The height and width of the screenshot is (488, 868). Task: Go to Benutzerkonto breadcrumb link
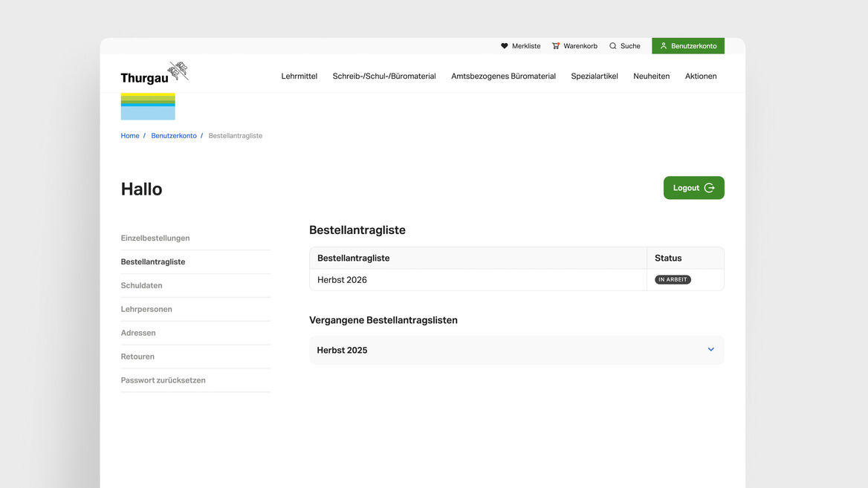pos(174,136)
